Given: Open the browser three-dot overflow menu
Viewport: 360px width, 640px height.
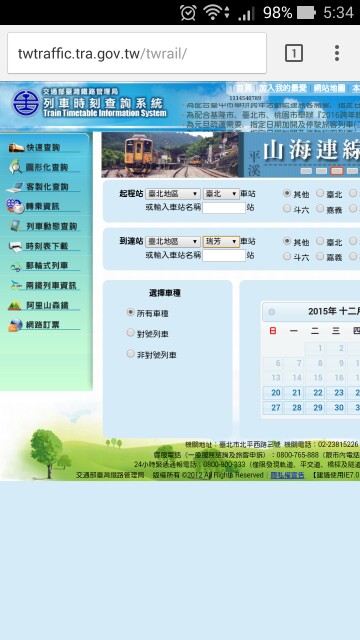Looking at the screenshot, I should (337, 53).
